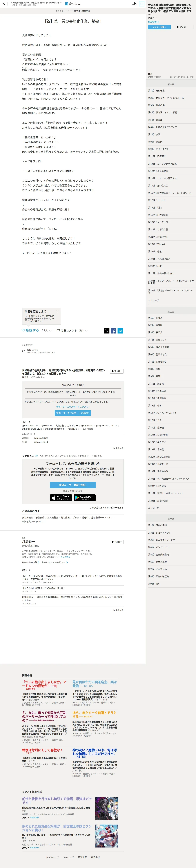
Task: Select the 悪役貴族 tag
Action: click(40, 518)
